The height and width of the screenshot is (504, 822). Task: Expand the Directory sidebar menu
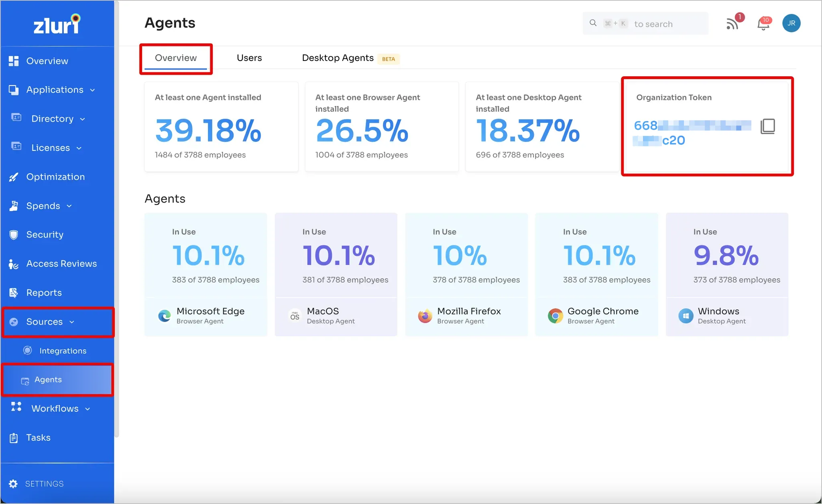click(53, 119)
